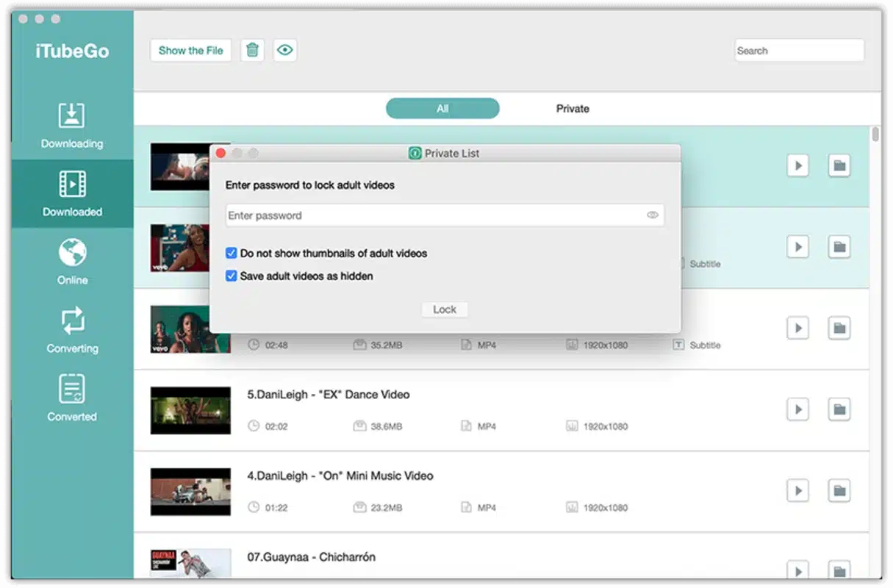Select the title 5.DaniLeigh - "EX" Dance Video
893x588 pixels.
point(329,395)
